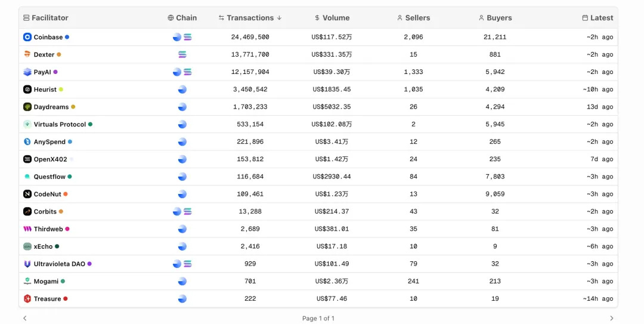Click Base chain icon in Mogami row
The width and height of the screenshot is (644, 324).
click(x=182, y=281)
